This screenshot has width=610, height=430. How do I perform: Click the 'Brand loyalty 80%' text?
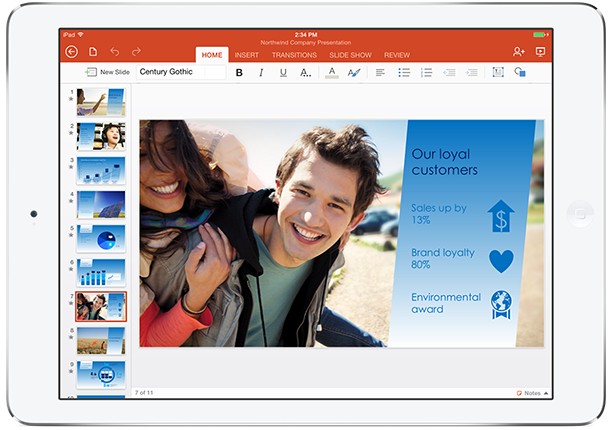click(x=443, y=258)
